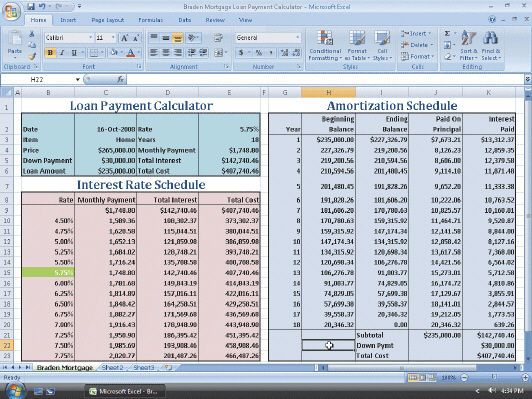The height and width of the screenshot is (399, 532).
Task: Switch to the View ribbon tab
Action: tap(245, 20)
